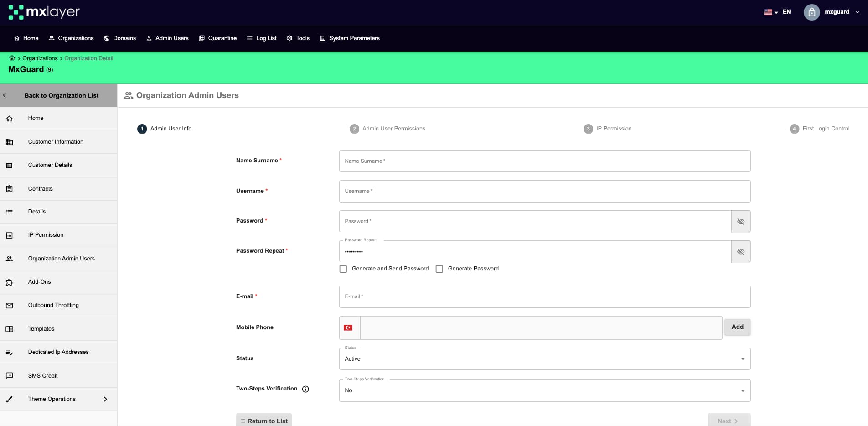This screenshot has width=868, height=426.
Task: Focus the Mobile Phone number field
Action: [541, 328]
